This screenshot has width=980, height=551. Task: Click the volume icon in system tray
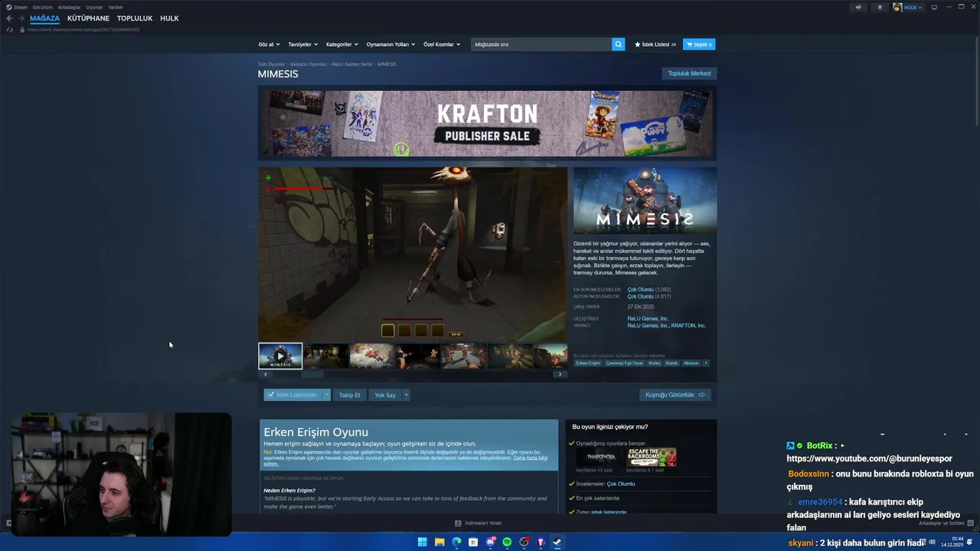[x=933, y=542]
